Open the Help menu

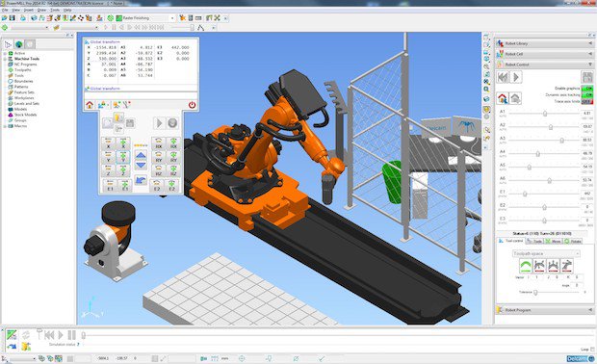click(67, 10)
